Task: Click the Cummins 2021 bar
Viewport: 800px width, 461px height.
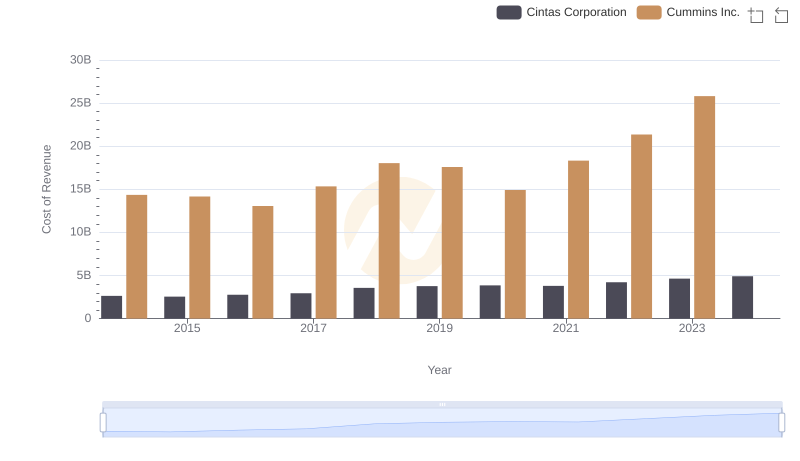Action: (x=578, y=240)
